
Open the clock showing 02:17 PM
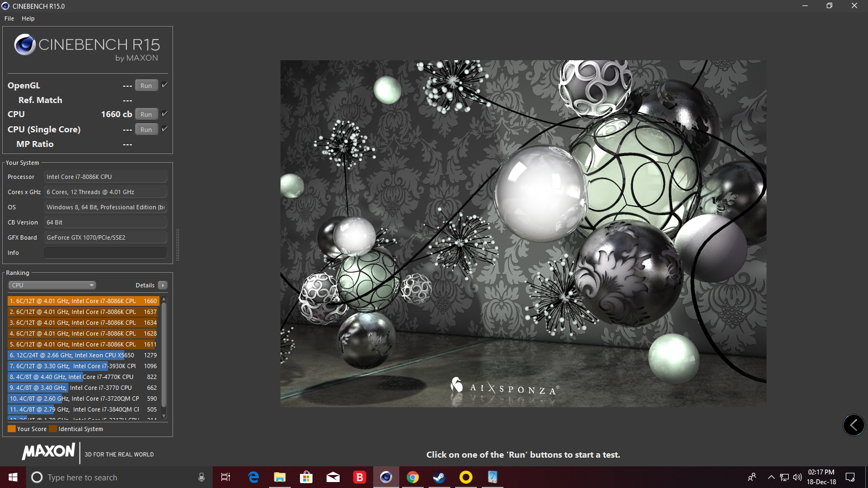tap(821, 477)
